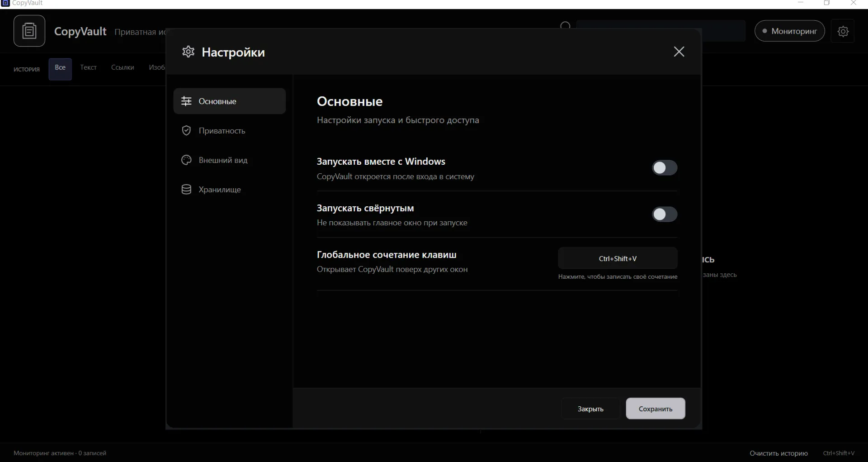Click the search field in the header
Screen dimensions: 868x462
660,31
